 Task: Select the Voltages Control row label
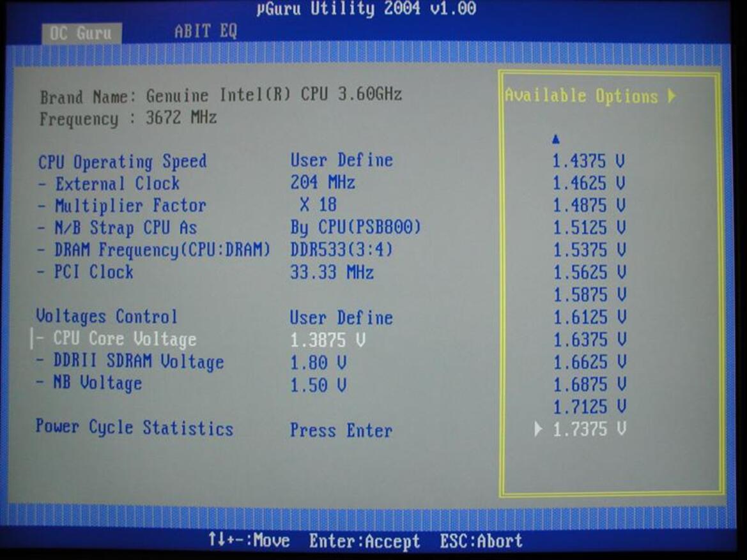[x=107, y=317]
